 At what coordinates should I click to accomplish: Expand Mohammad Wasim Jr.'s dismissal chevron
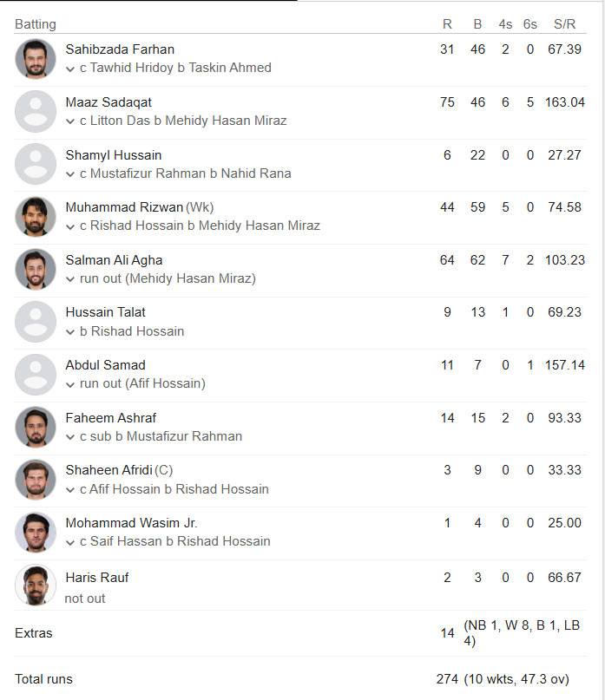[70, 542]
